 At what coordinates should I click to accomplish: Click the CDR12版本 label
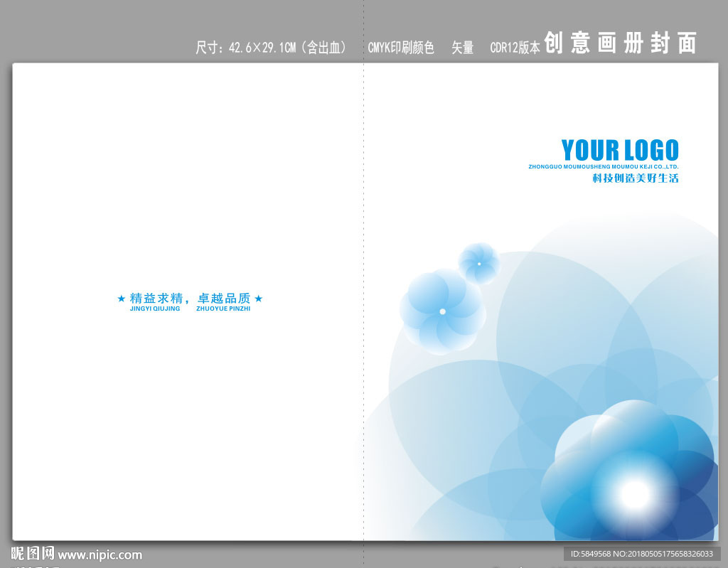point(515,48)
